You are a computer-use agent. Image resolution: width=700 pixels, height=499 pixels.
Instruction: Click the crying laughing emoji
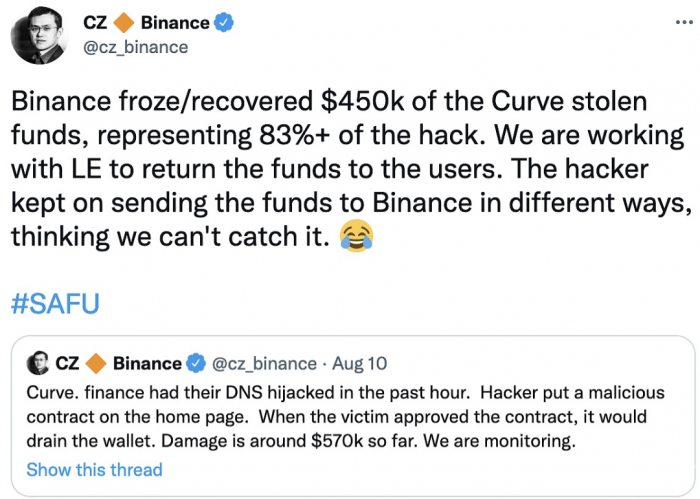pyautogui.click(x=356, y=236)
